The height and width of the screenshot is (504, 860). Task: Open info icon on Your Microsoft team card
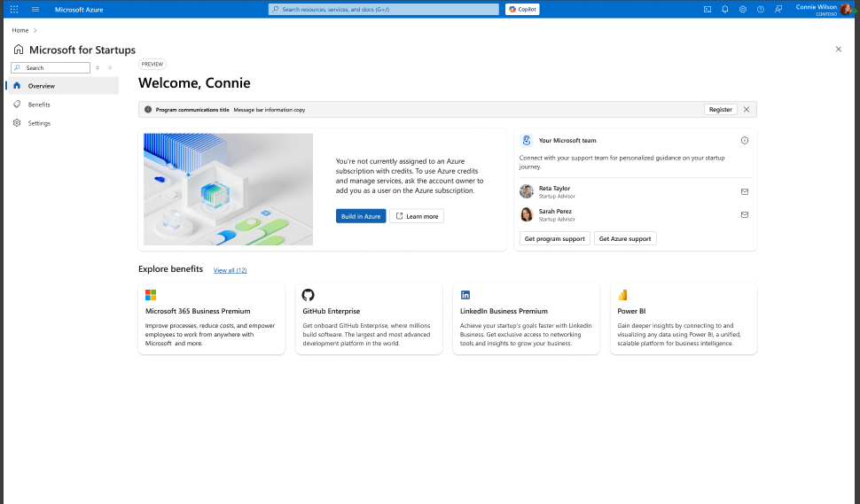[744, 140]
